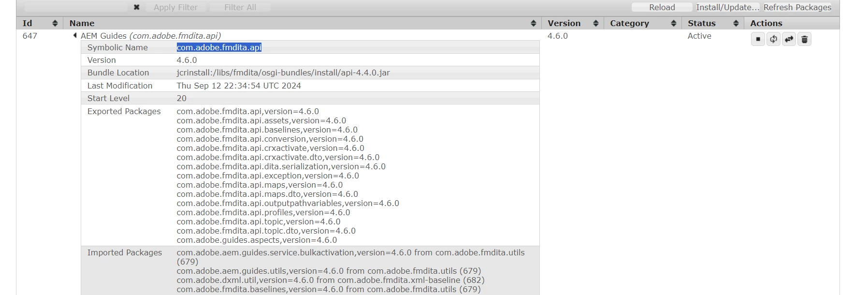Sort by Status using its sort arrows
Viewport: 868px width, 295px height.
click(x=736, y=23)
